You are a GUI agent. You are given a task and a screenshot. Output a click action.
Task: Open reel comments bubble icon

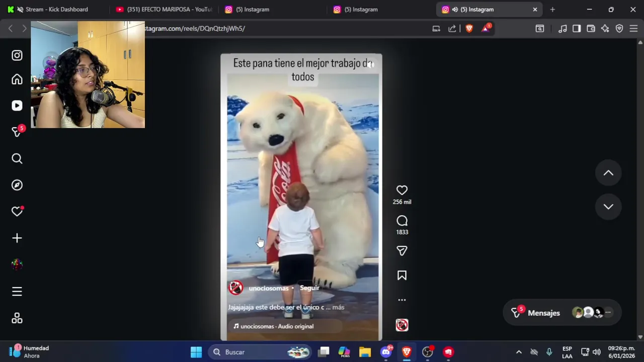coord(401,221)
